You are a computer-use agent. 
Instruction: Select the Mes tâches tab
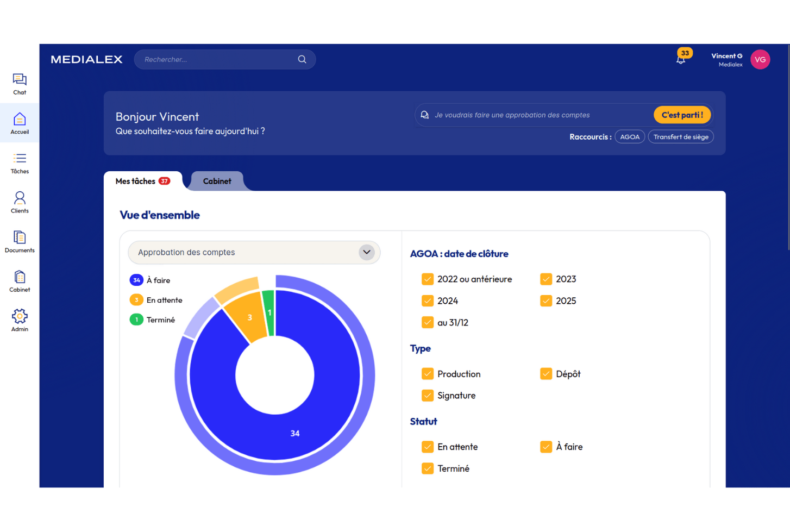coord(135,181)
